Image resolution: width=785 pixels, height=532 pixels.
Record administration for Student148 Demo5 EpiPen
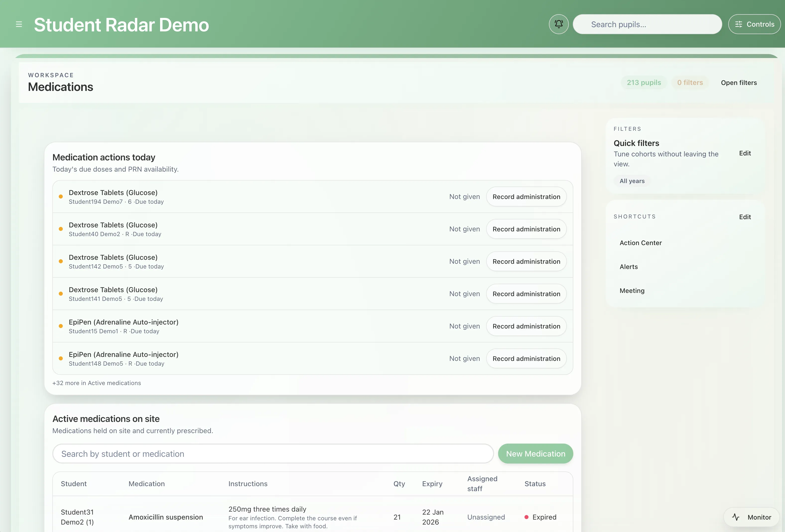526,358
